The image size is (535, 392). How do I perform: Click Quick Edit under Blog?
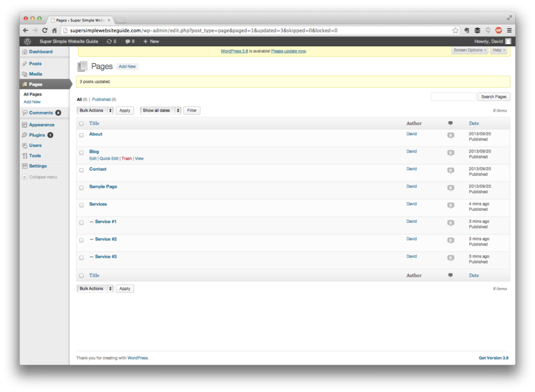point(109,159)
